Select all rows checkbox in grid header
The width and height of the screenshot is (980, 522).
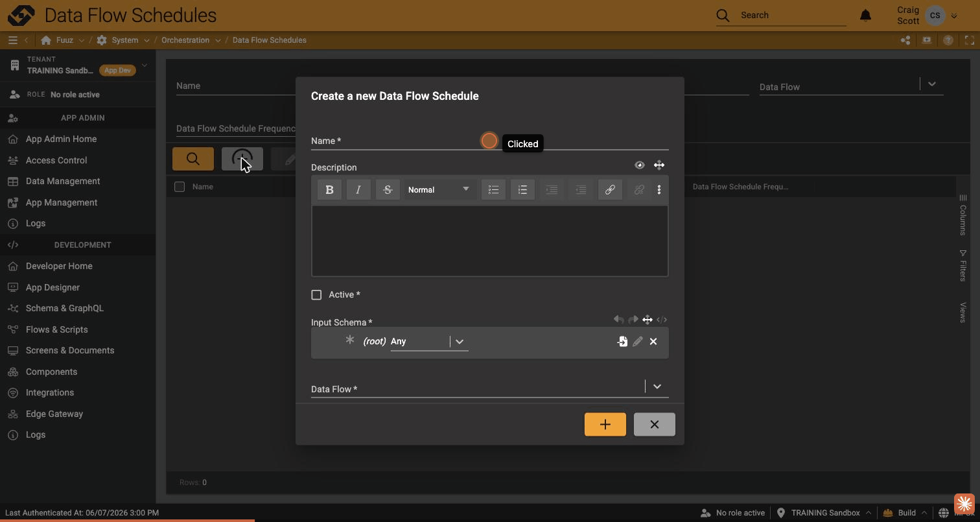point(180,187)
